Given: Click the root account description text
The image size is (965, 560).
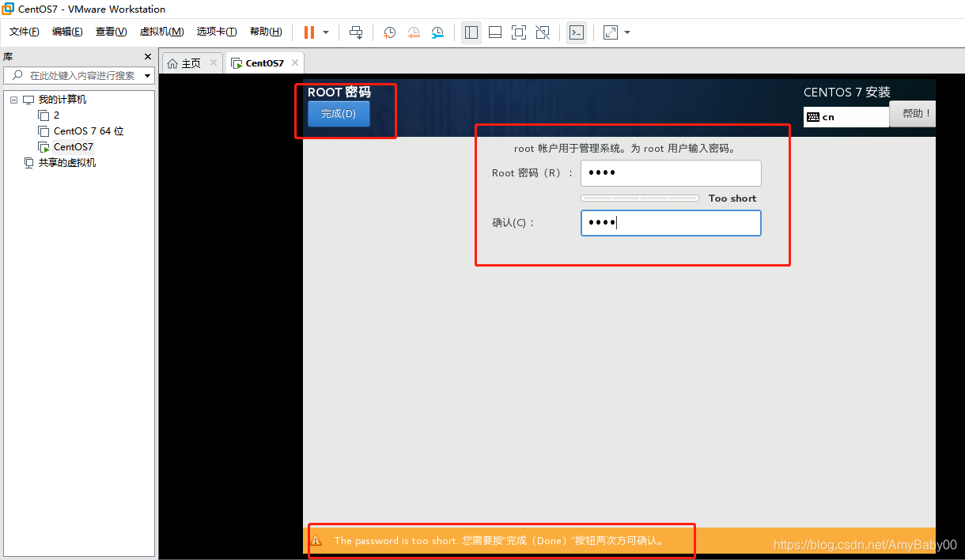Looking at the screenshot, I should (x=625, y=149).
